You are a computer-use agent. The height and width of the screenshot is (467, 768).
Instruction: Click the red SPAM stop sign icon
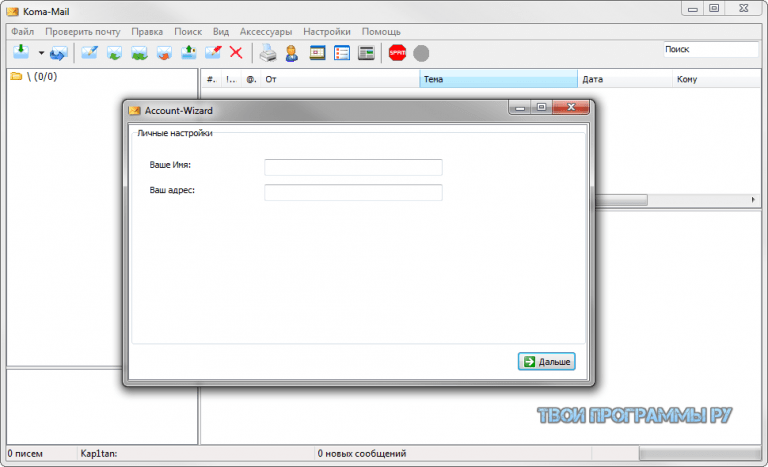pos(397,52)
